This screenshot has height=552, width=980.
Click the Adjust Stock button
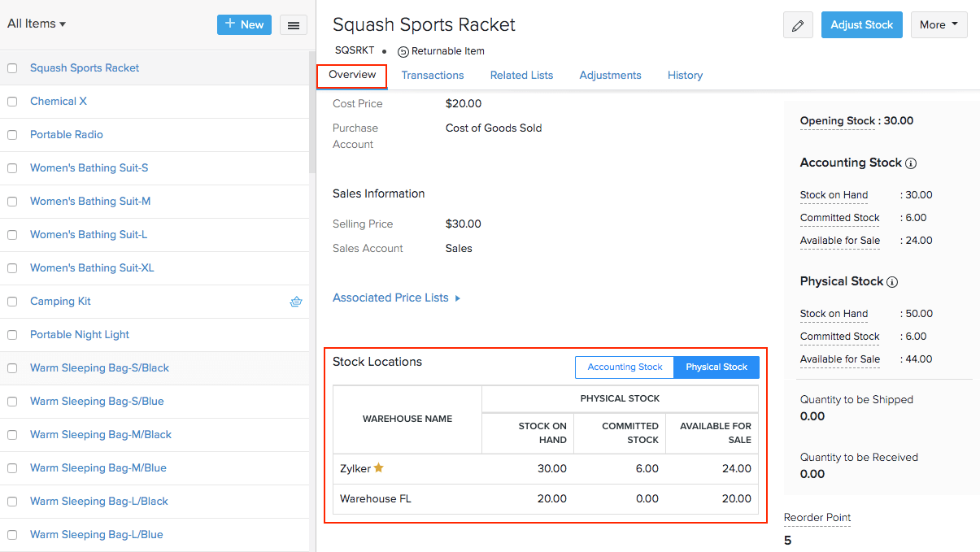pos(861,25)
